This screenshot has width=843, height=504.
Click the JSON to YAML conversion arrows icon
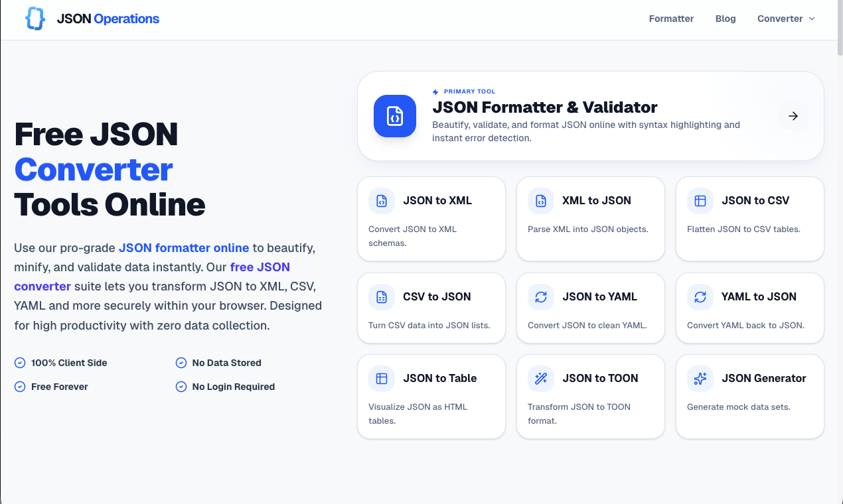(x=540, y=296)
